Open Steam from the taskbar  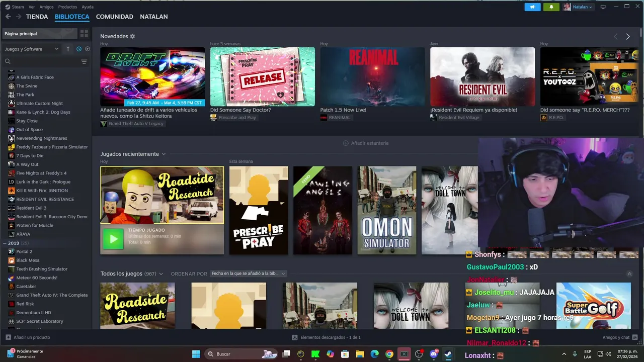(x=447, y=354)
